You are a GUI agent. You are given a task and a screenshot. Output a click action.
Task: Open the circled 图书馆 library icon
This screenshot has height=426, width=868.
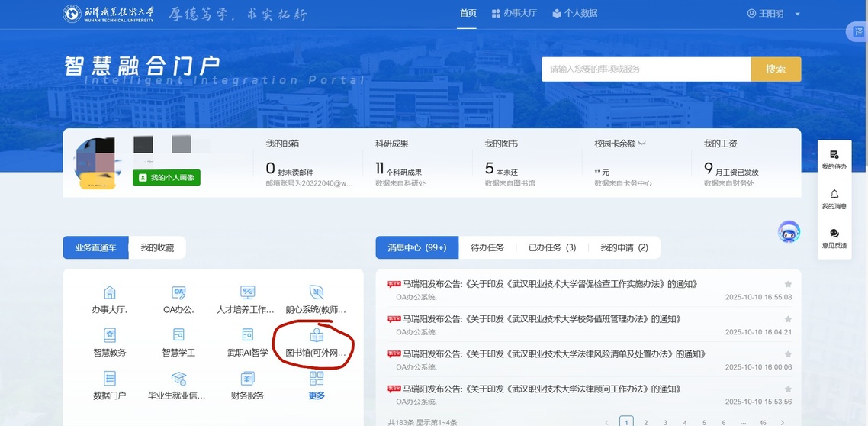tap(316, 336)
